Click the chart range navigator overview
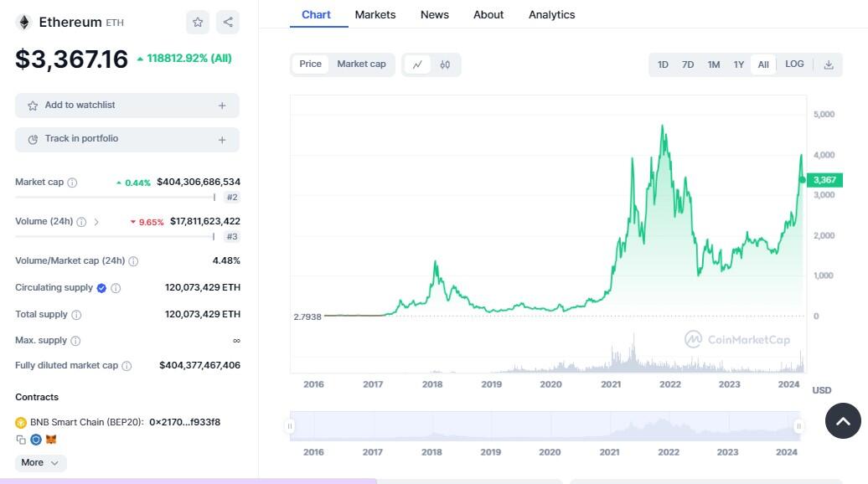 (544, 426)
